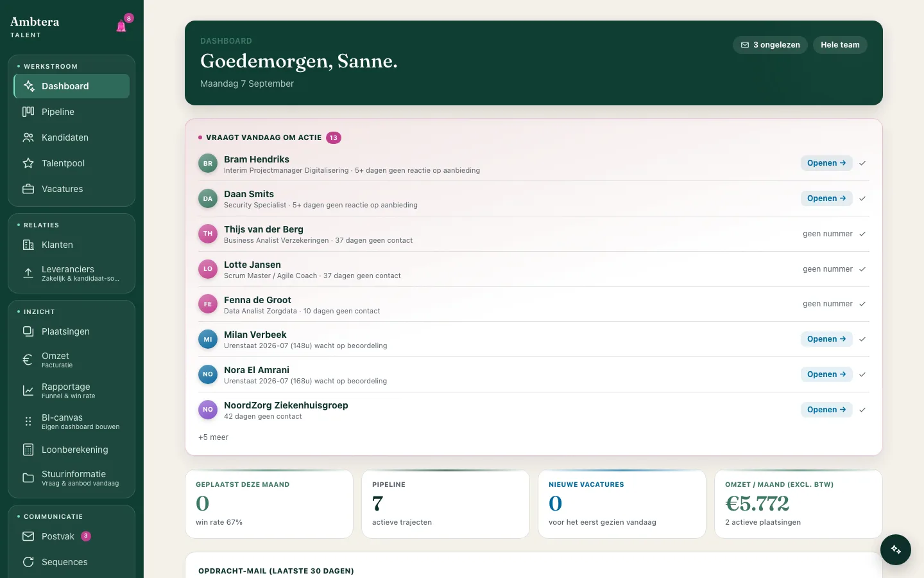Click the 13 action count badge

point(334,137)
